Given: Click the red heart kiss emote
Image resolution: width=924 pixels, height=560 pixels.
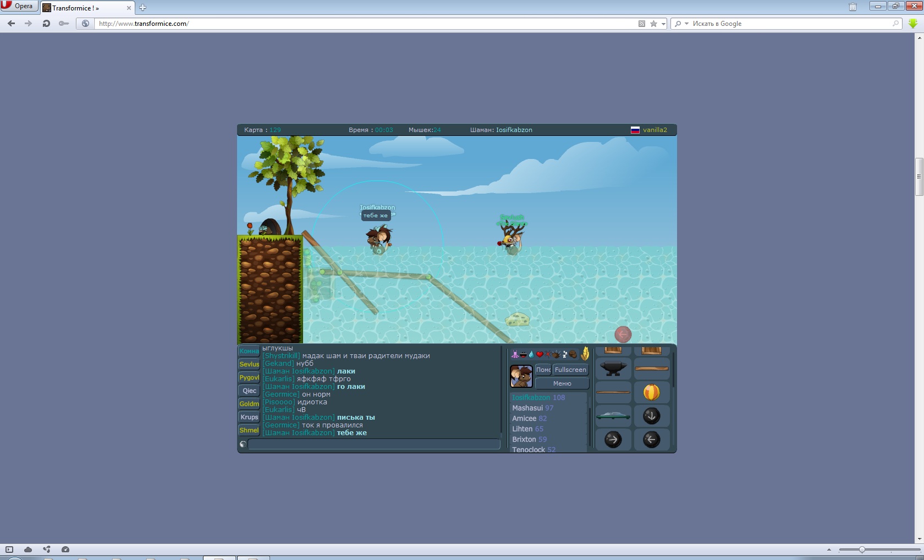Looking at the screenshot, I should pos(540,354).
